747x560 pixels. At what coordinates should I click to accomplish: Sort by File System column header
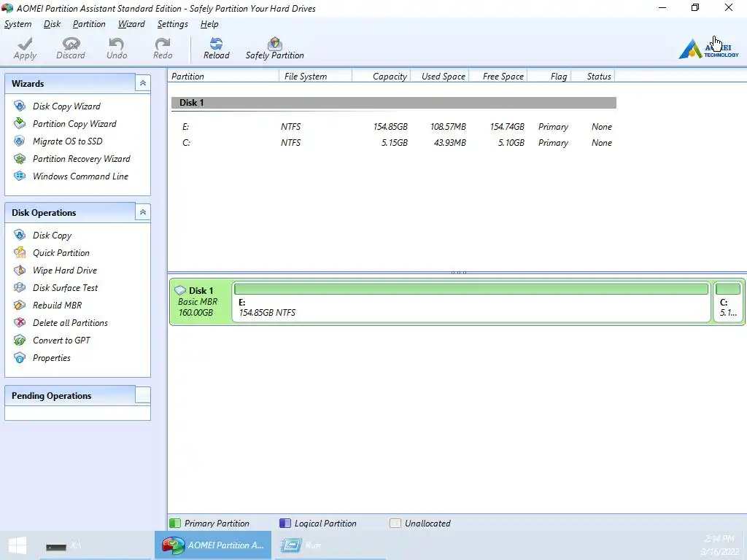point(315,76)
